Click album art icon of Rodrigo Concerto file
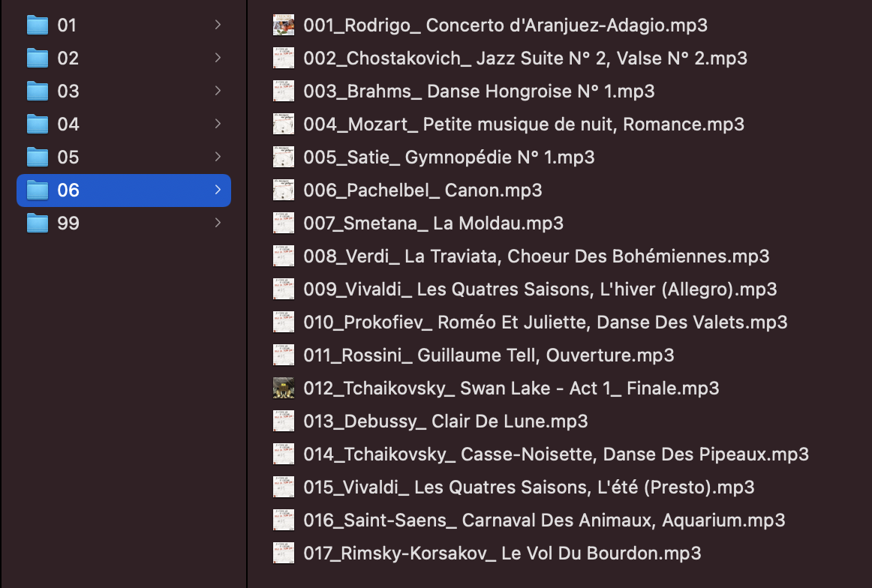Screen dimensions: 872x588 284,25
